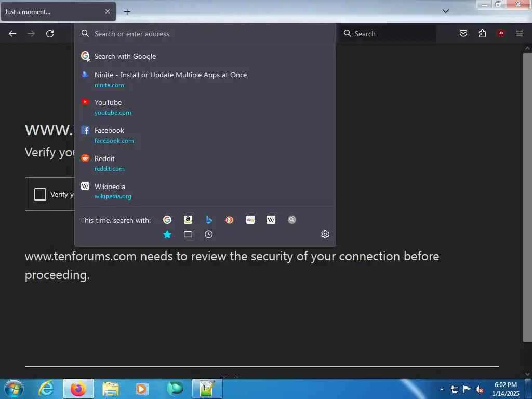The height and width of the screenshot is (399, 532).
Task: Open the Windows Start menu
Action: tap(14, 389)
